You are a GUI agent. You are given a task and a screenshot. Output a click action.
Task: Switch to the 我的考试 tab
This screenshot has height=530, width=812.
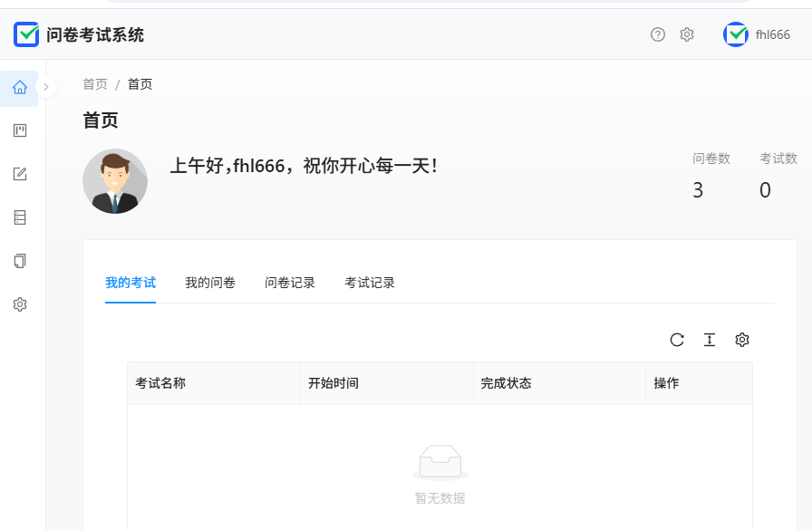(x=130, y=283)
